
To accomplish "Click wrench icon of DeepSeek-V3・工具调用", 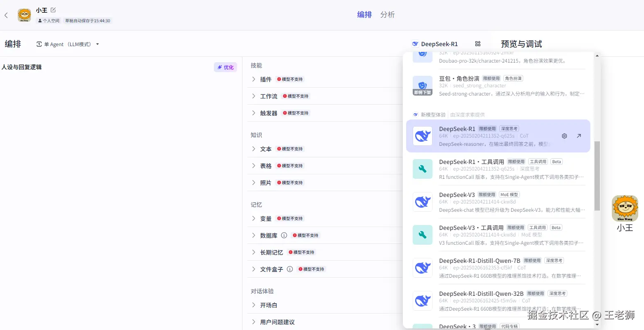I will point(423,235).
